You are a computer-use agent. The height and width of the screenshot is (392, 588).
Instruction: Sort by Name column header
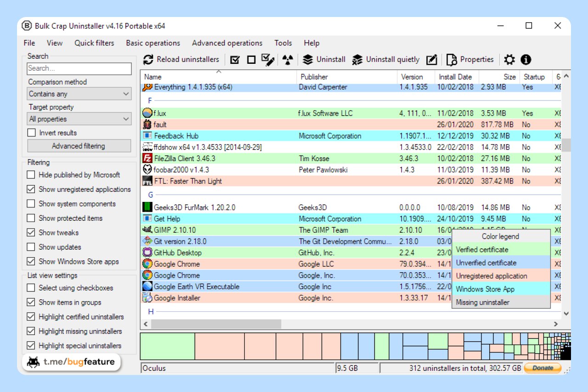218,77
